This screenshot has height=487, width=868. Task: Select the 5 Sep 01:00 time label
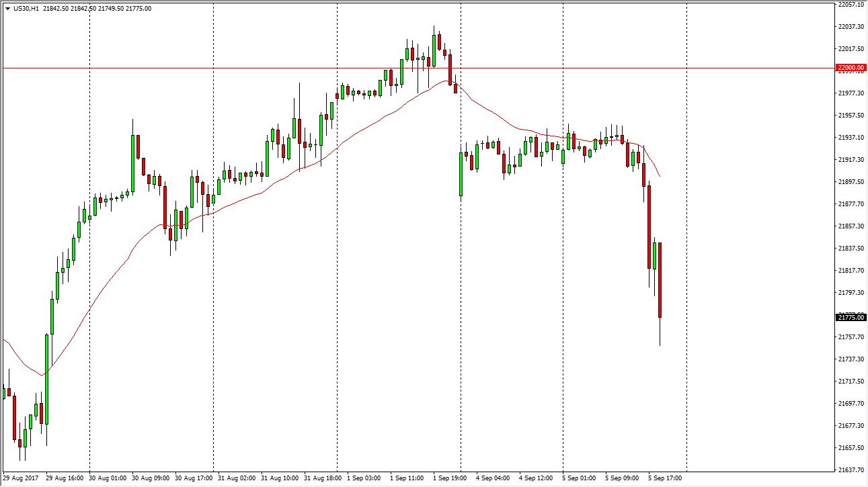[580, 478]
